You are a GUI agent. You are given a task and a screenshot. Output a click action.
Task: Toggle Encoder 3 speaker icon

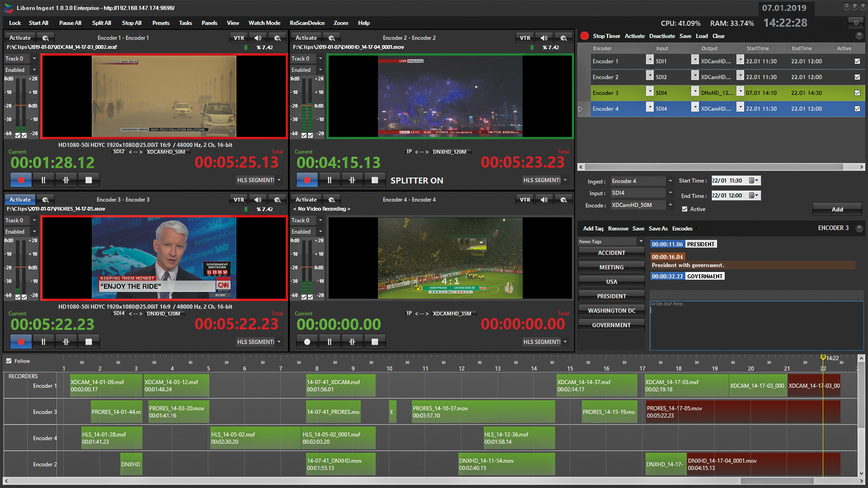tap(258, 200)
